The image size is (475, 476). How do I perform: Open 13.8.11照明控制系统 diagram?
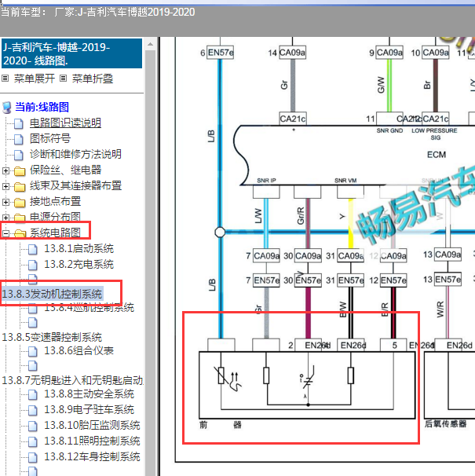click(92, 441)
